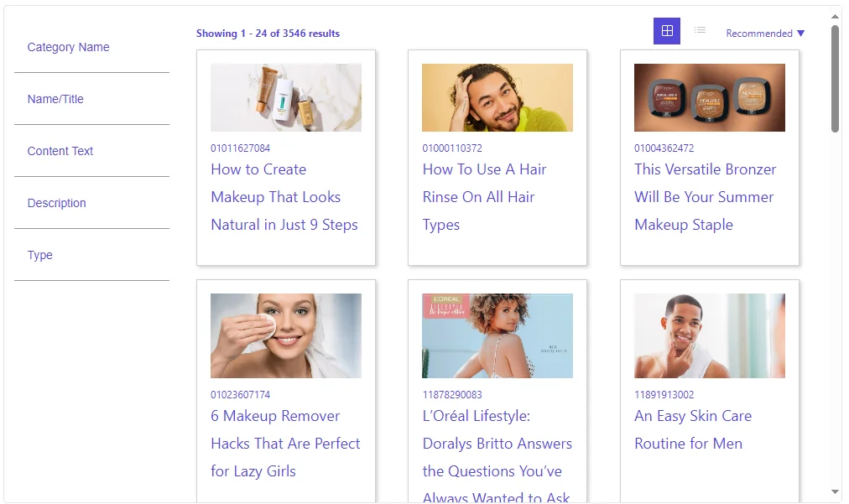Open '6 Makeup Remover Hacks' article link
849x504 pixels.
285,444
